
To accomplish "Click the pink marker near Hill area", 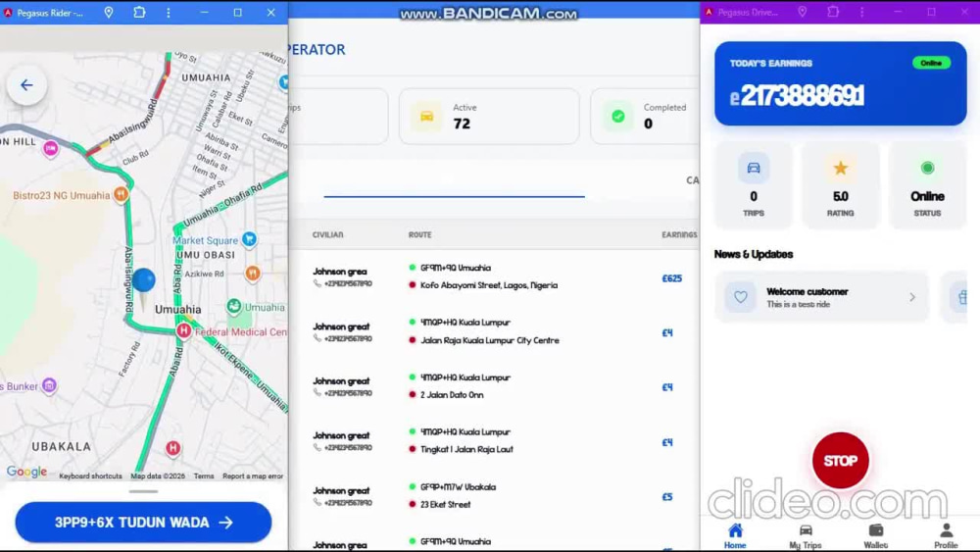I will pyautogui.click(x=51, y=149).
